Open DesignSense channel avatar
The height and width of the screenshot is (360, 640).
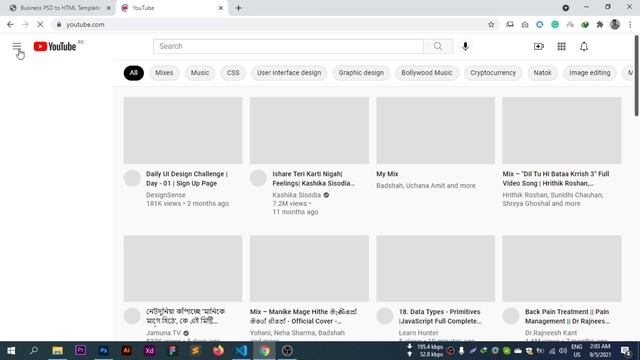132,178
